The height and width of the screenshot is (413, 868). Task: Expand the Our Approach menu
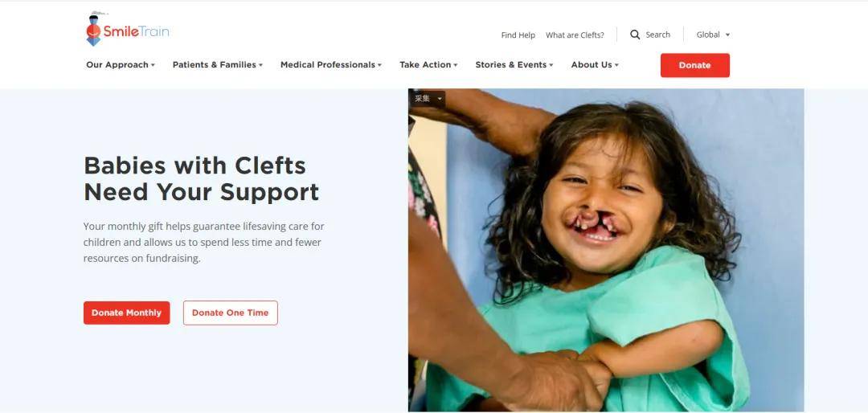click(x=120, y=65)
